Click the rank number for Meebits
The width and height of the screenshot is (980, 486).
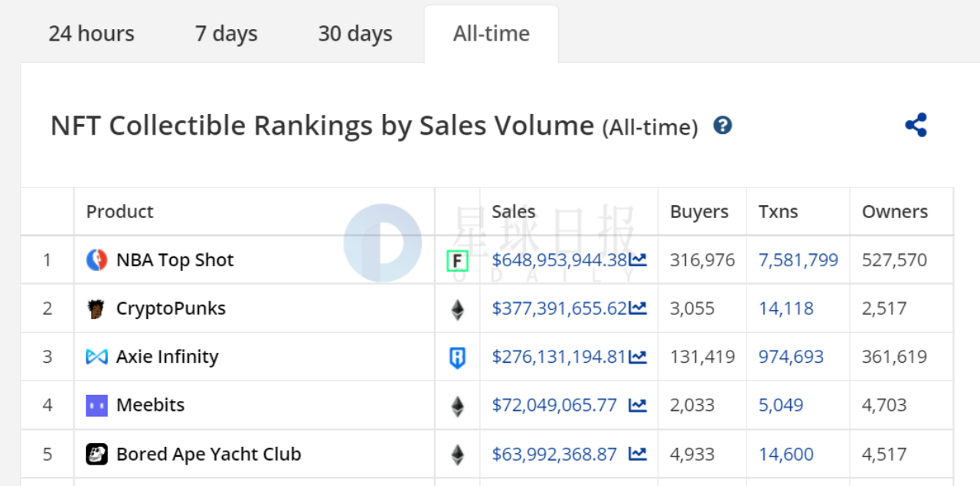47,405
